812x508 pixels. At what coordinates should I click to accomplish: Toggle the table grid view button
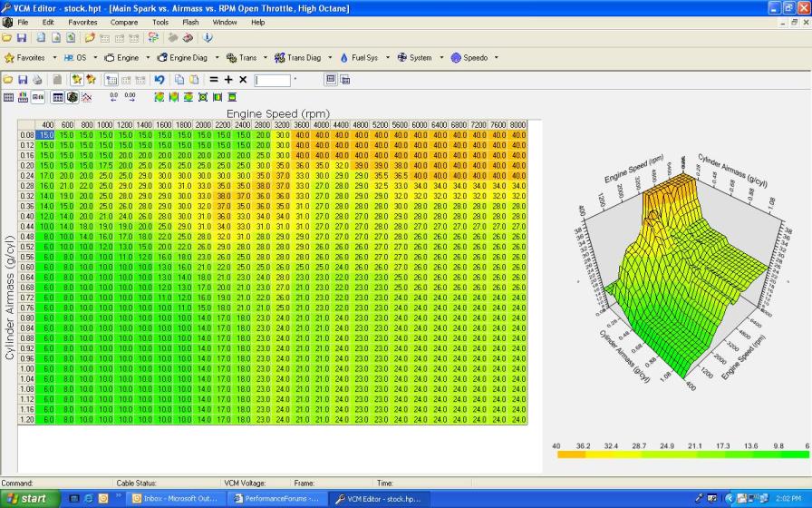pos(58,97)
